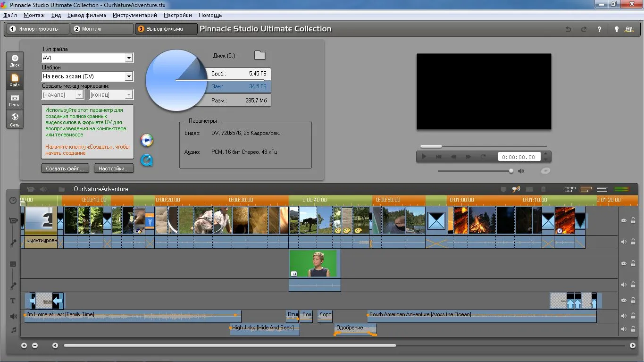
Task: Click the 'Настройки...' button
Action: (114, 168)
